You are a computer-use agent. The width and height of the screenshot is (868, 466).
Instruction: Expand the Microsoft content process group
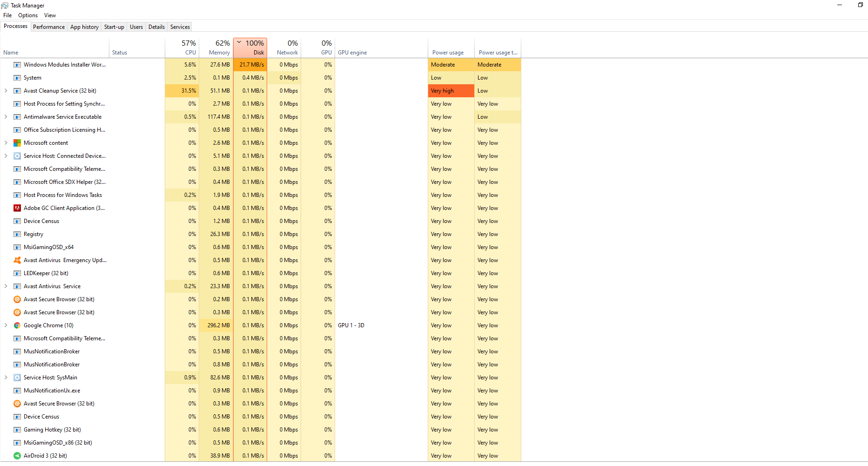[6, 143]
